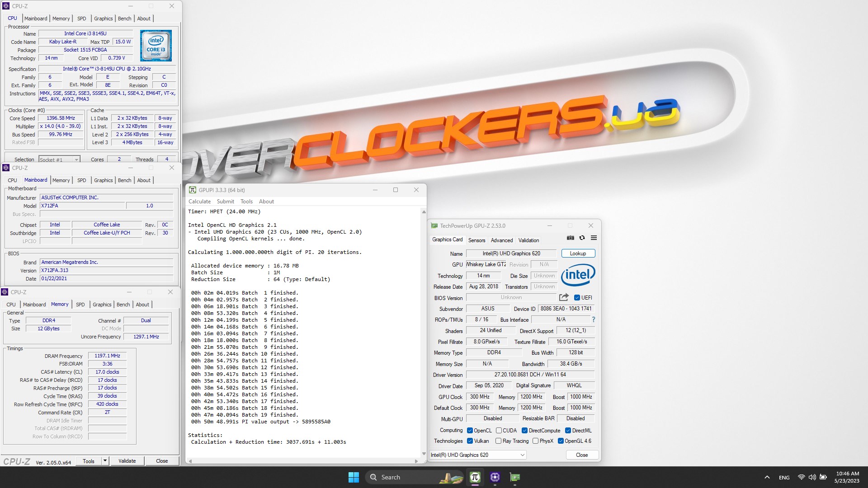Click CPU-Z icon in Memory window title bar

coord(5,292)
